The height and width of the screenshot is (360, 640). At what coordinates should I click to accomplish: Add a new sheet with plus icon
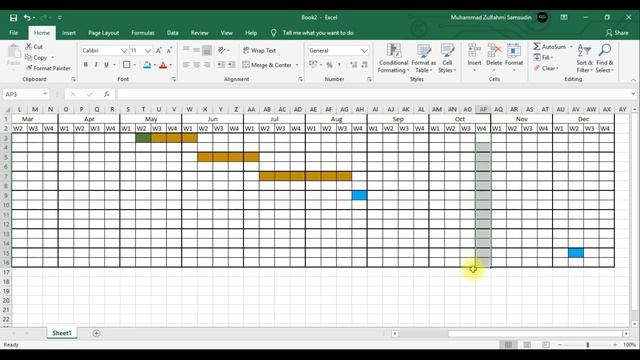(x=96, y=333)
